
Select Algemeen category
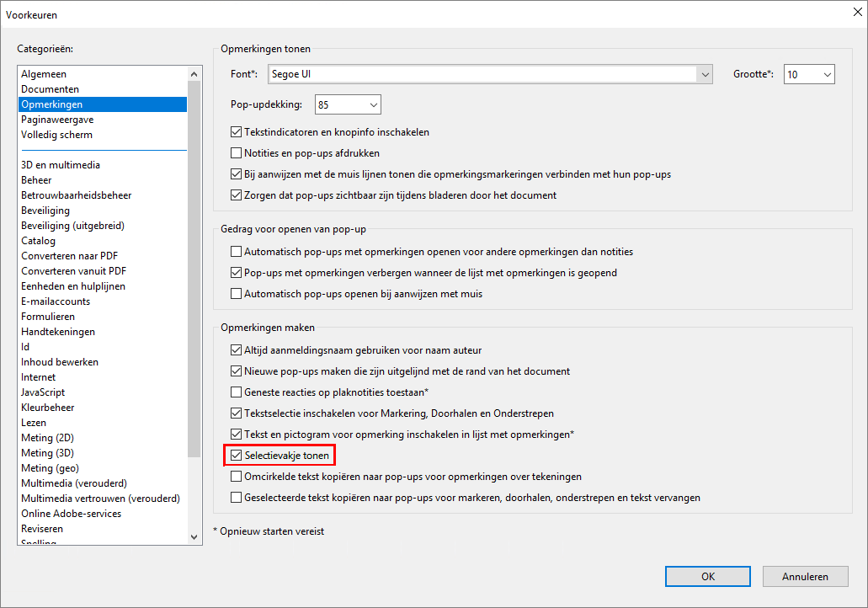click(103, 73)
